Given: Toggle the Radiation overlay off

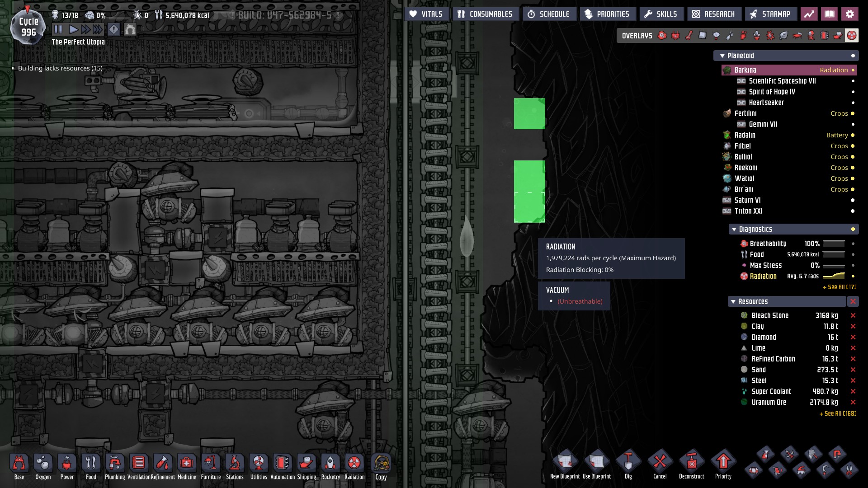Looking at the screenshot, I should pyautogui.click(x=852, y=36).
